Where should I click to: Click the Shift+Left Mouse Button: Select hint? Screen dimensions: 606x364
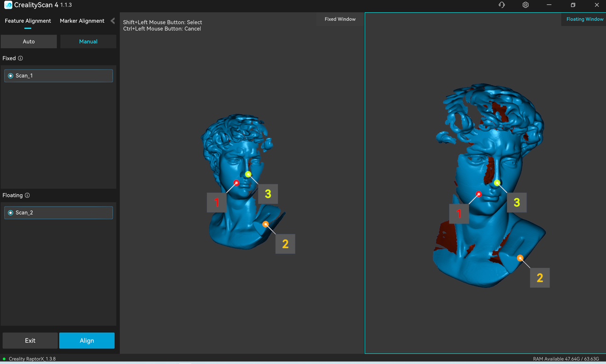pyautogui.click(x=162, y=22)
